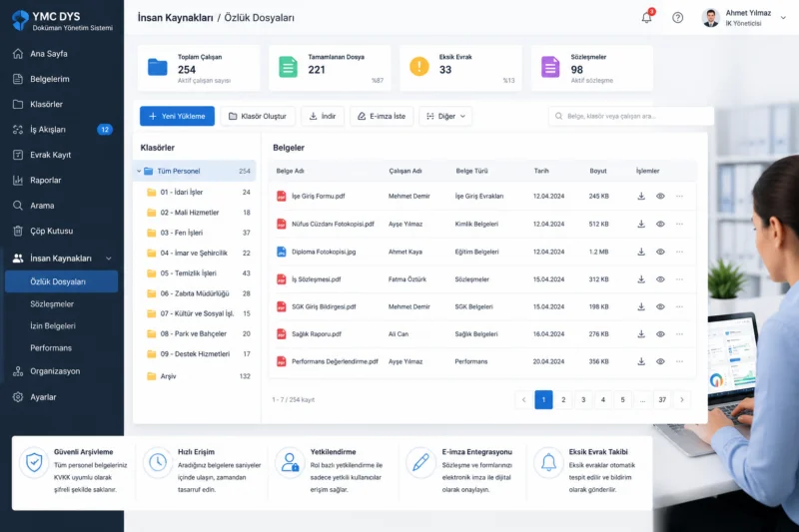
Task: Preview Diploma Fotokopisi.jpg eye icon
Action: (x=660, y=252)
